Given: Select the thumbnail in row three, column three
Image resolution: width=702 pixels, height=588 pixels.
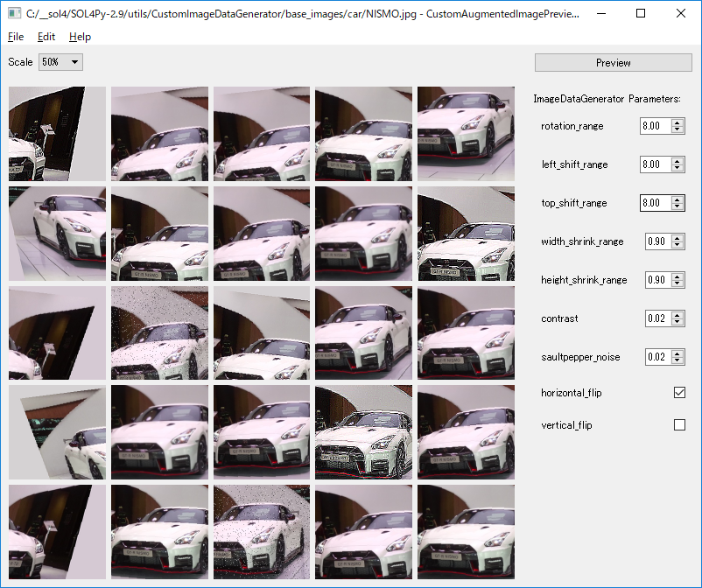Looking at the screenshot, I should (262, 333).
